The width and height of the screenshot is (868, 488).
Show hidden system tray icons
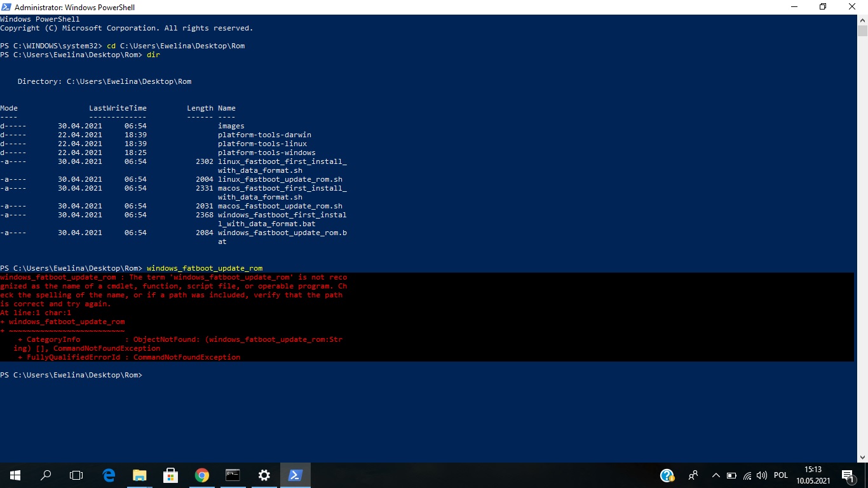click(x=715, y=475)
